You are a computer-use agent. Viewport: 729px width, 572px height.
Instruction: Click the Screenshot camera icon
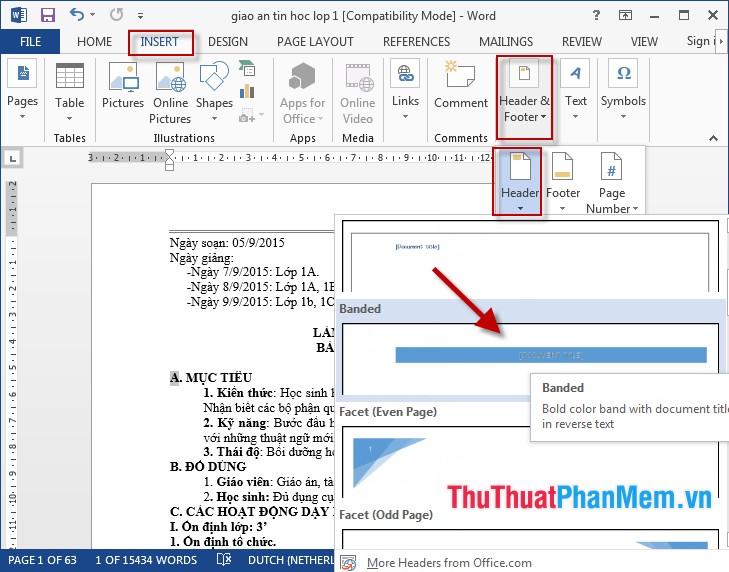247,115
